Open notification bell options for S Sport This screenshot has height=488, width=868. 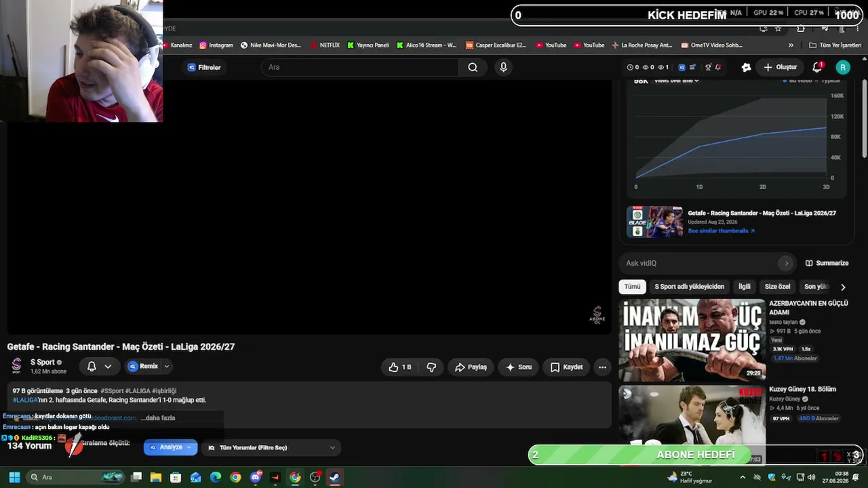pyautogui.click(x=98, y=367)
